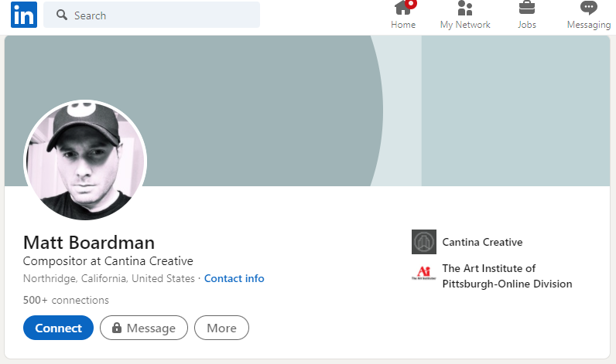Viewport: 616px width, 364px height.
Task: Open the Contact info link
Action: (234, 278)
